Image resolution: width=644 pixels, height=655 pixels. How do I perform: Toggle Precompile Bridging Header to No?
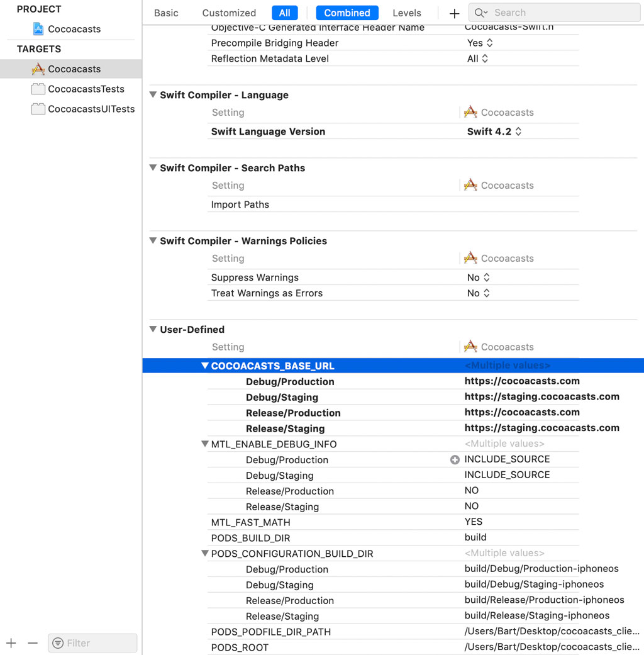[x=480, y=43]
